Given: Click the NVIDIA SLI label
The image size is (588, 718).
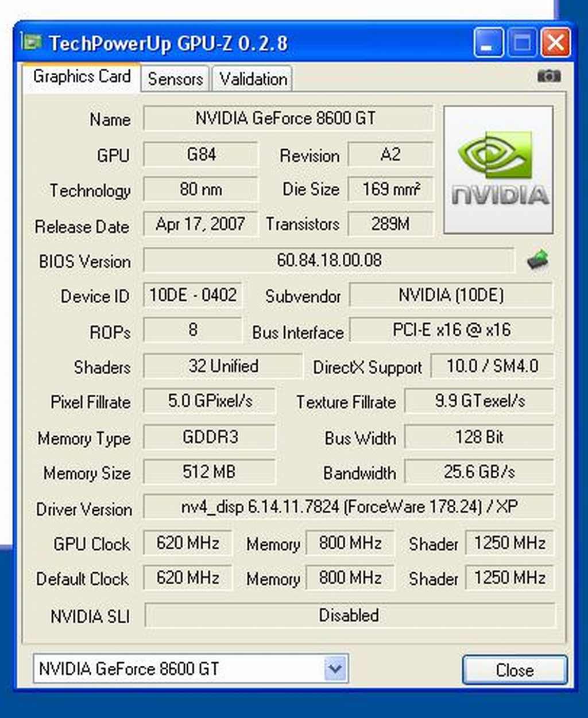Looking at the screenshot, I should (x=90, y=617).
